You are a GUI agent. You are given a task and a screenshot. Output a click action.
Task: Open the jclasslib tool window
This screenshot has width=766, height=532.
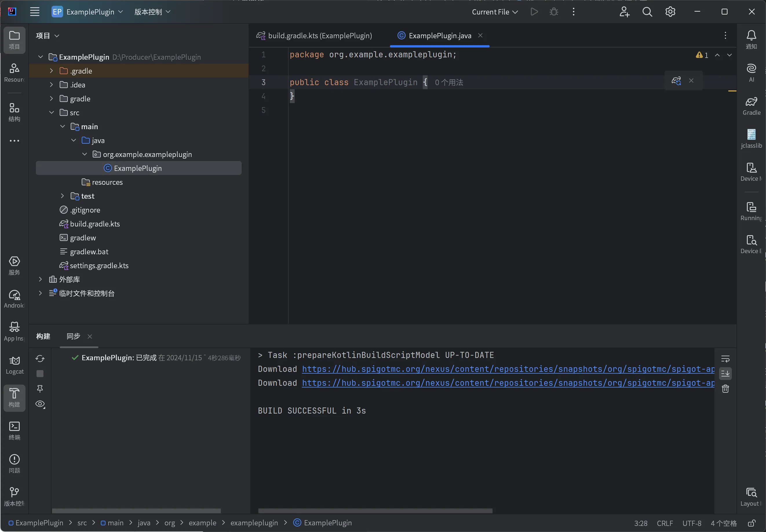(751, 139)
